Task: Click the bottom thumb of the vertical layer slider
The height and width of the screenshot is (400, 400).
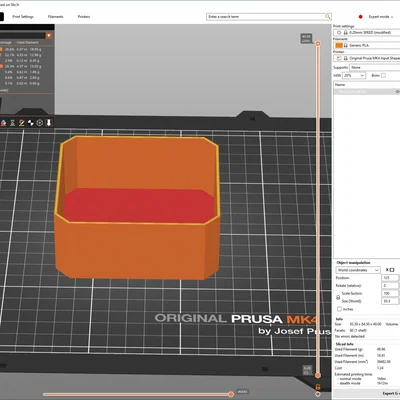Action: click(x=318, y=375)
